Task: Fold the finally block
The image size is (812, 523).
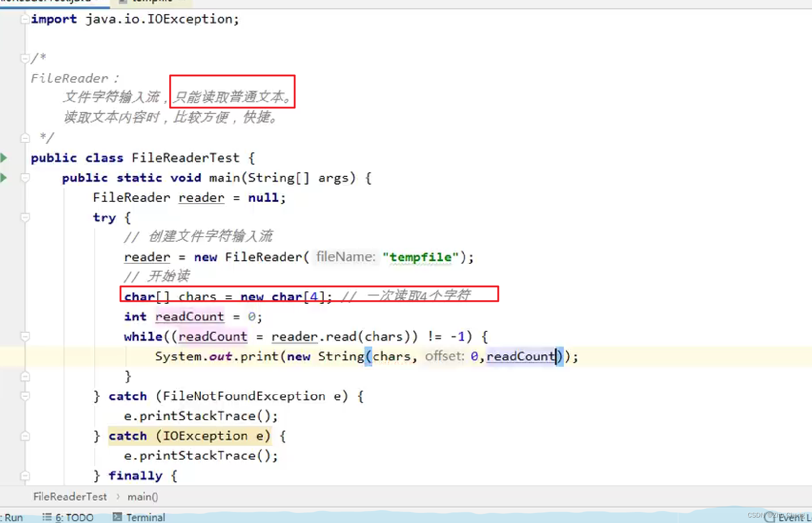Action: pyautogui.click(x=25, y=476)
